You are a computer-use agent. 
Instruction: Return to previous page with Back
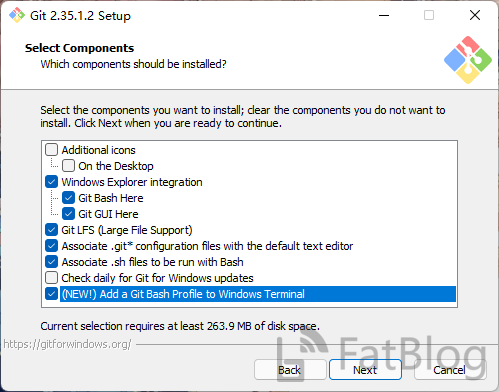tap(290, 370)
